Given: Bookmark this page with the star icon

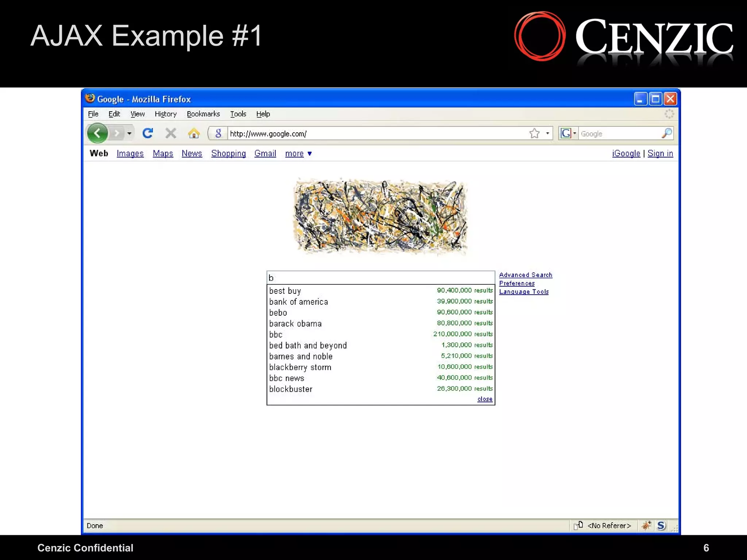Looking at the screenshot, I should tap(534, 133).
